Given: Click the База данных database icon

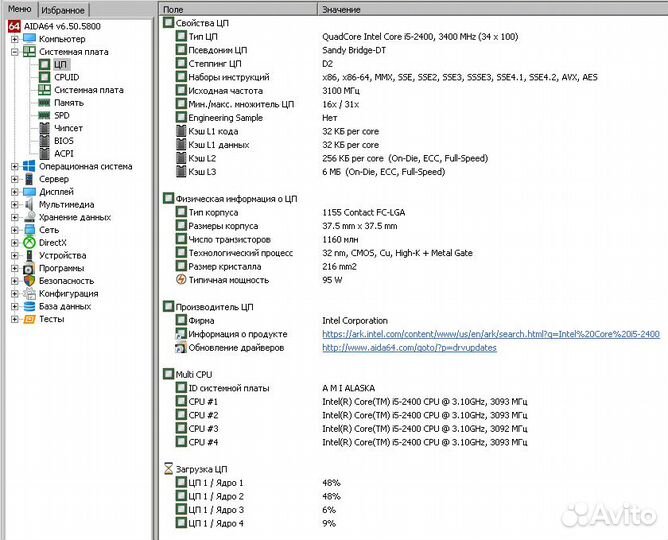Looking at the screenshot, I should 29,306.
